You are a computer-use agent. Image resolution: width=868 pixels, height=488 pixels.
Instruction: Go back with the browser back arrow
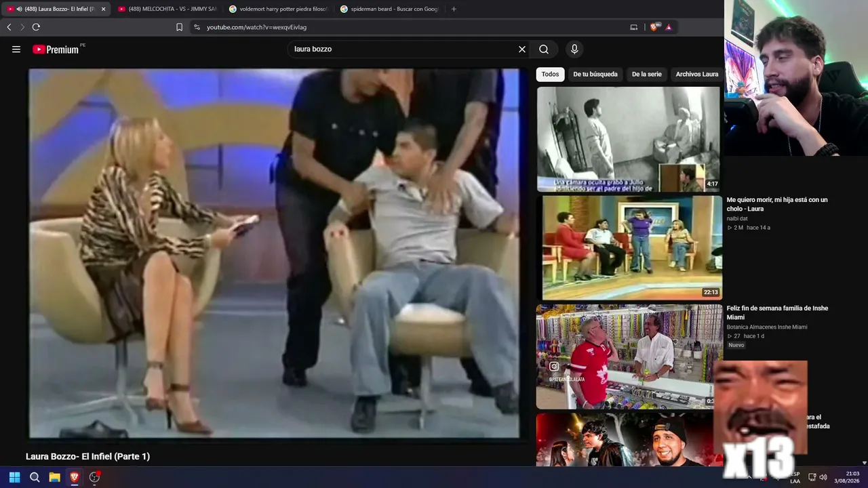tap(9, 27)
